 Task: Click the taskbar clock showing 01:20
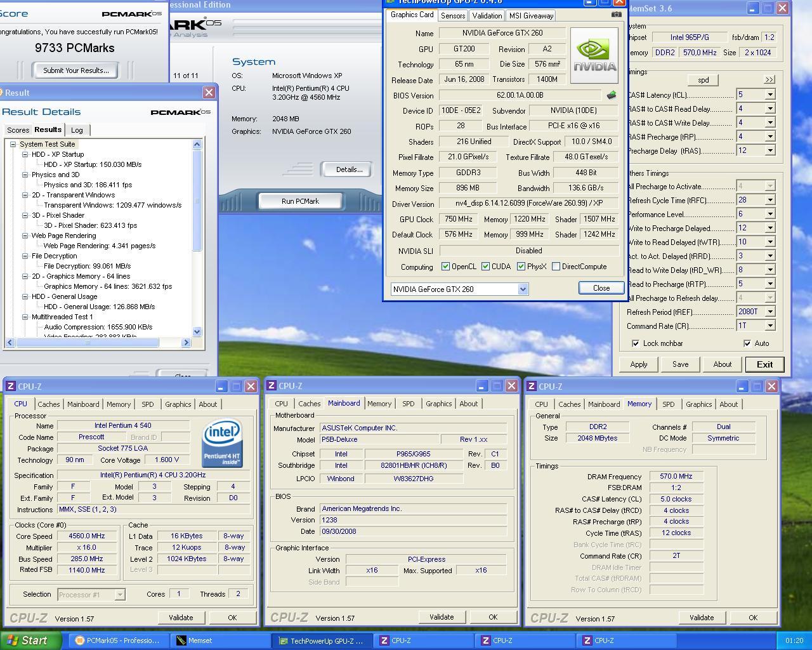click(794, 640)
